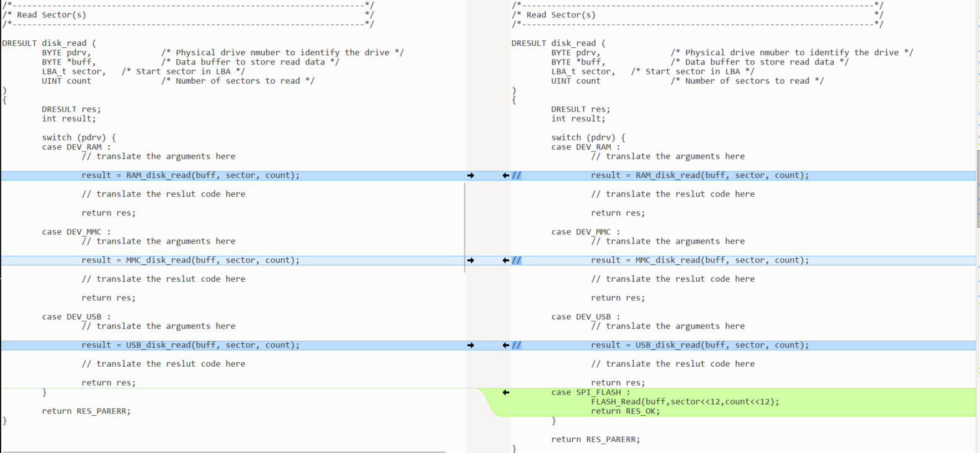This screenshot has width=980, height=453.
Task: Click 'result = RAM_disk_read' line in right pane
Action: click(x=700, y=176)
